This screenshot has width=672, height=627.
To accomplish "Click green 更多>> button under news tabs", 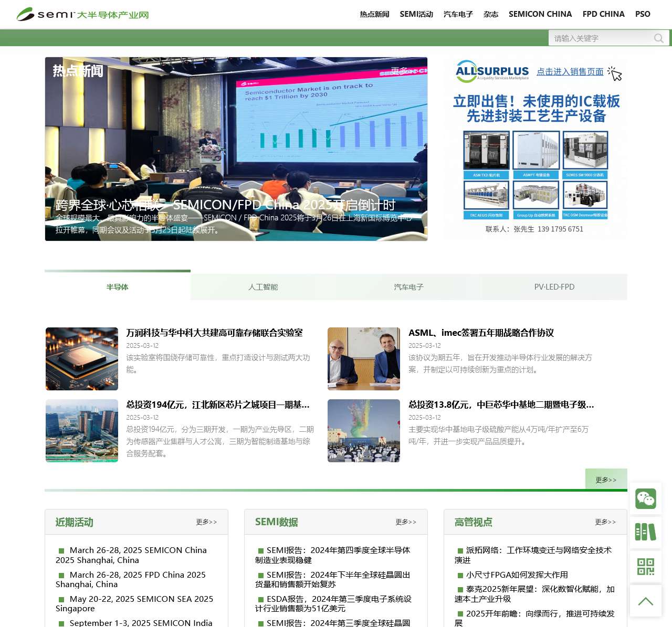I will [606, 480].
